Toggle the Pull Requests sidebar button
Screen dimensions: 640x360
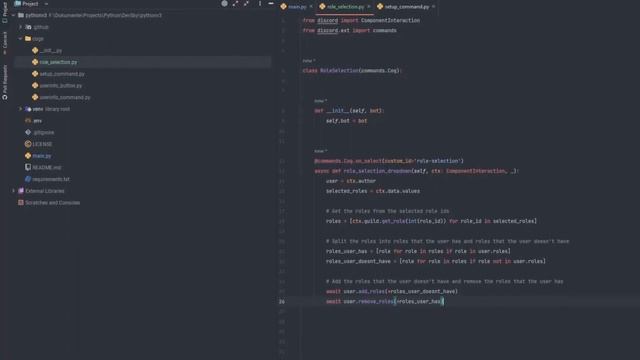[x=4, y=82]
